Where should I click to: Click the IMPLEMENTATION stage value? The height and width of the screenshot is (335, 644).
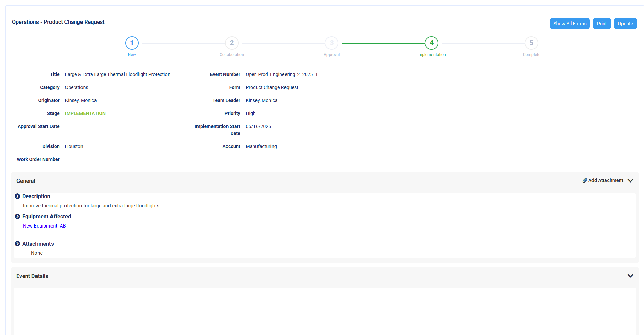click(x=85, y=113)
